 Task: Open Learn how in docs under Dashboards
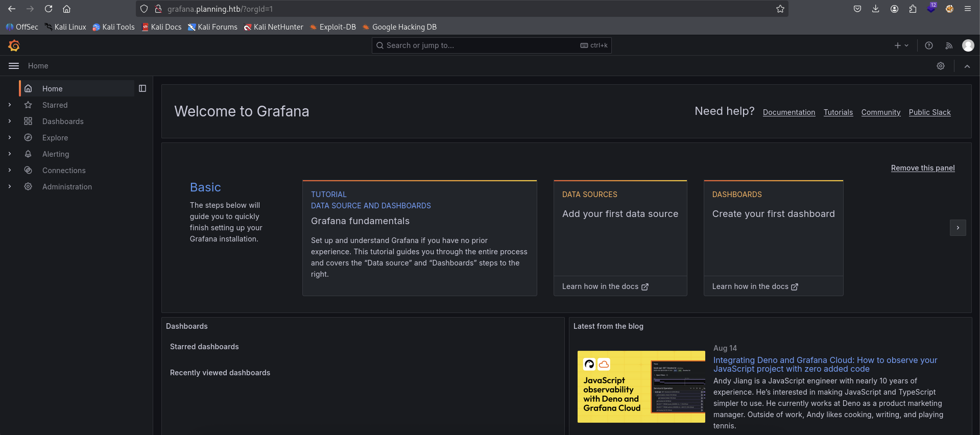click(755, 286)
